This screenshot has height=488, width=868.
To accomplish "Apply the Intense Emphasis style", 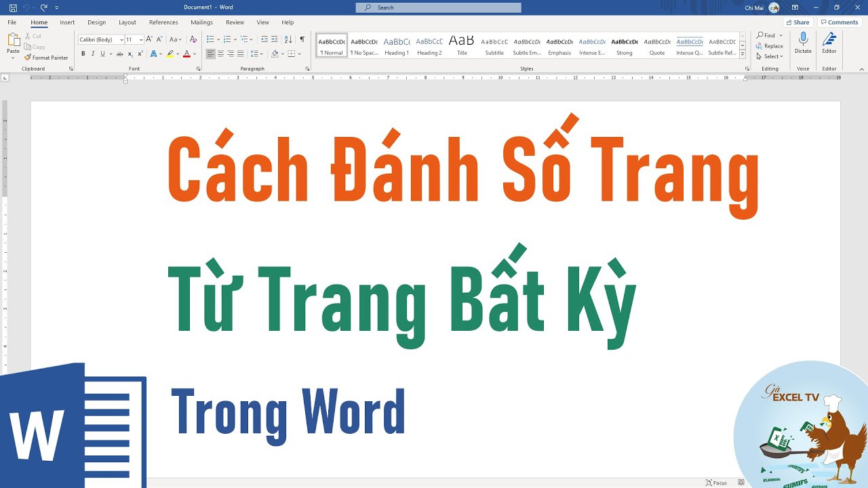I will click(x=592, y=46).
